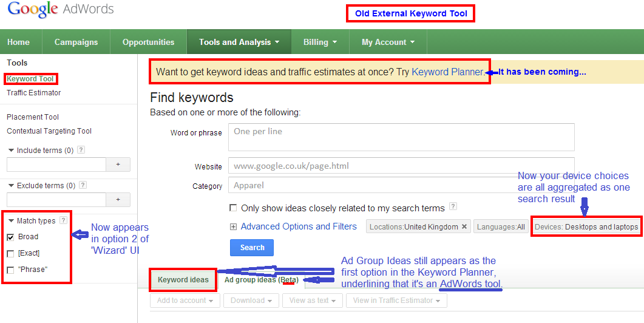The image size is (644, 323).
Task: Click the Include terms text field
Action: [56, 165]
